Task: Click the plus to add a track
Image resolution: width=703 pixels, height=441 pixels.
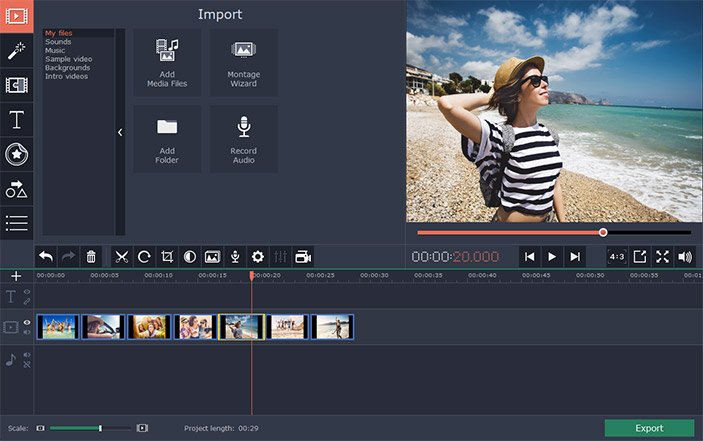Action: pyautogui.click(x=16, y=276)
